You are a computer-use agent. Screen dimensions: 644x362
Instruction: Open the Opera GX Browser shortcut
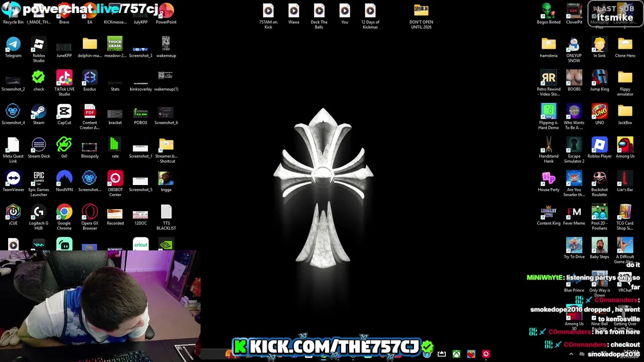tap(90, 218)
